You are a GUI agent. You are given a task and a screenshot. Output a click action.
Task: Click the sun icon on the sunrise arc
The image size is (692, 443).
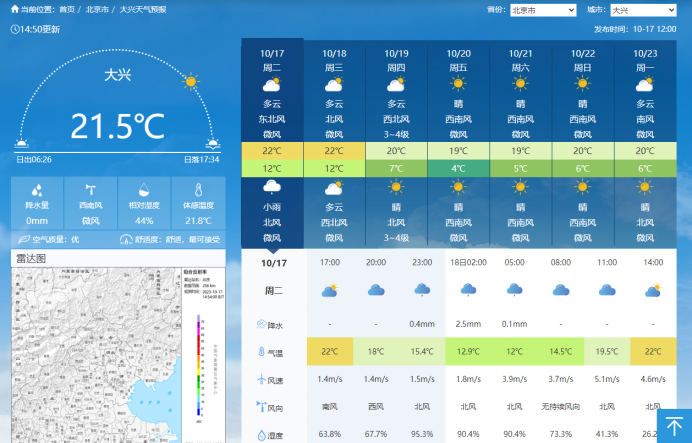190,82
